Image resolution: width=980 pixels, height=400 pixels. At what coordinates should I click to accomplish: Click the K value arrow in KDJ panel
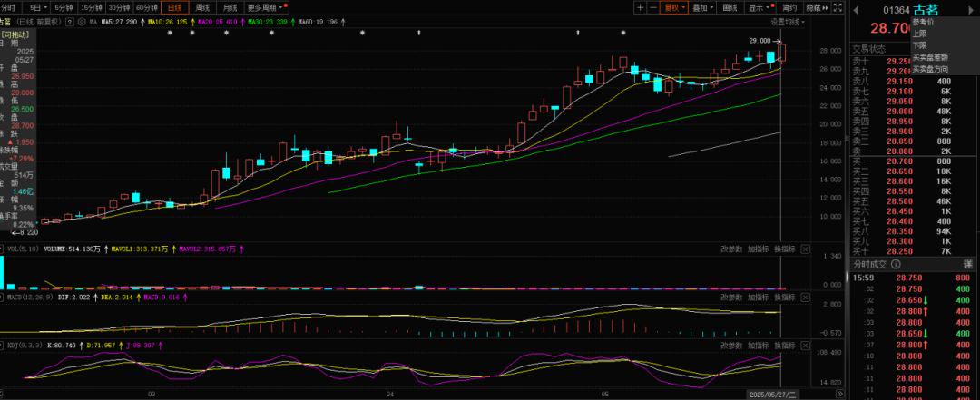(x=81, y=345)
